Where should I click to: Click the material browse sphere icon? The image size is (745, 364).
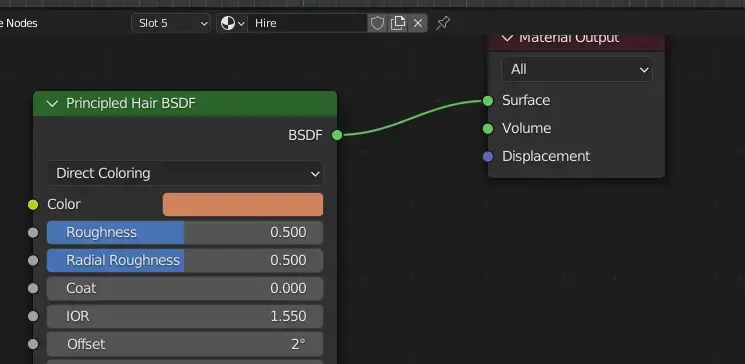pos(228,23)
